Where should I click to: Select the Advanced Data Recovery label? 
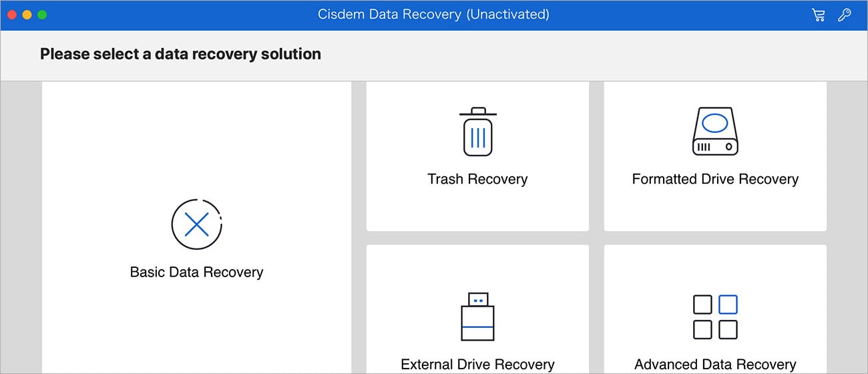click(x=715, y=365)
